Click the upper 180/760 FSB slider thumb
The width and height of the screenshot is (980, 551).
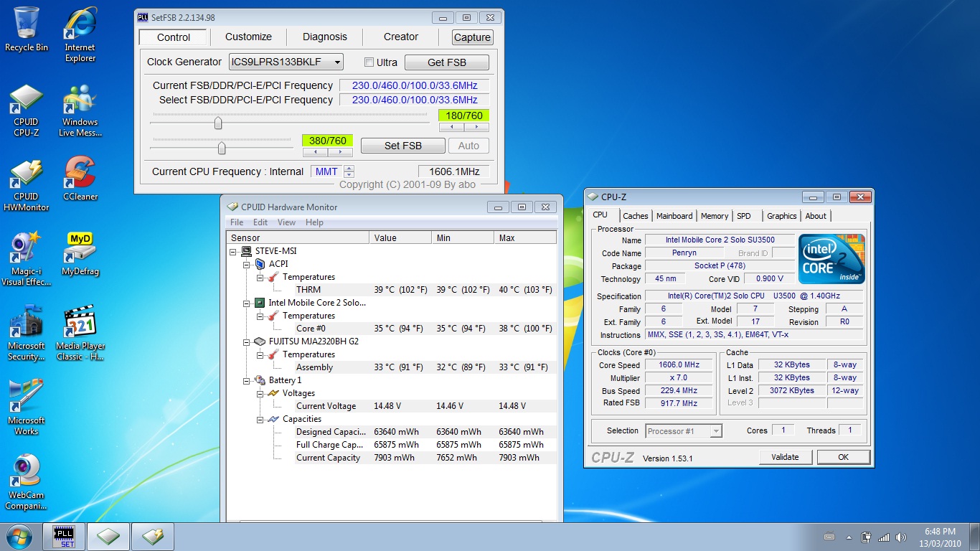point(218,123)
